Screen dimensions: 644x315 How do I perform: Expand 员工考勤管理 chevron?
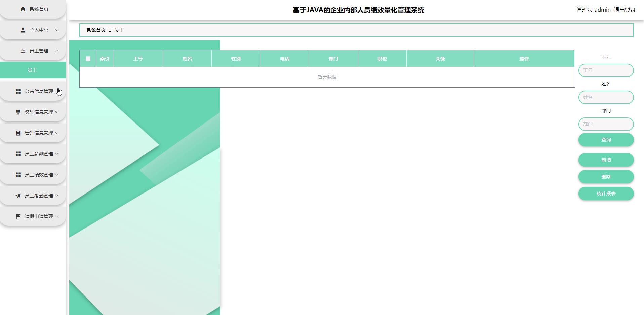[x=57, y=196]
